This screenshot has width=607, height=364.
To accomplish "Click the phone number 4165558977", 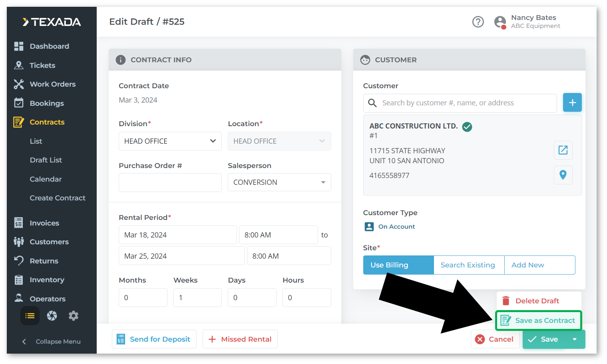I will (x=390, y=176).
